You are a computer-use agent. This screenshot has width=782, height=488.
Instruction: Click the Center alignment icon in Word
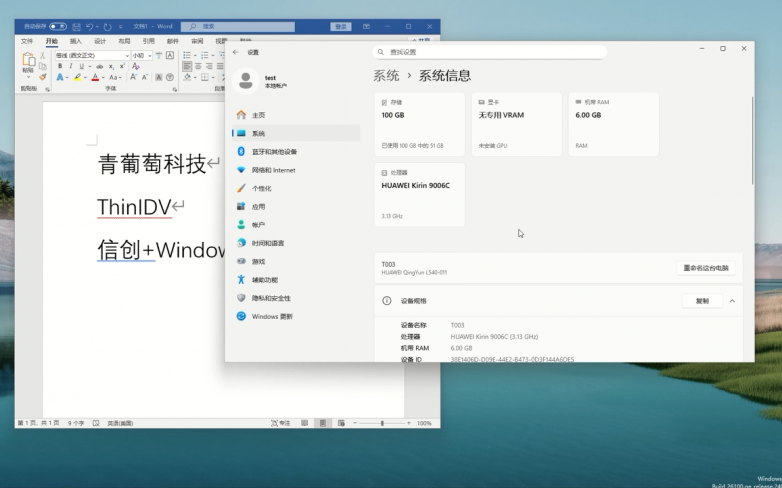click(x=198, y=66)
